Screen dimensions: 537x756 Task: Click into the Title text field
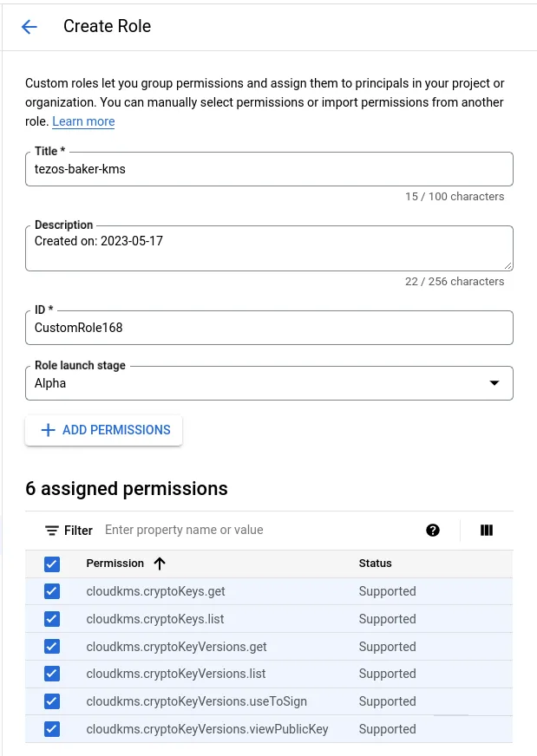(269, 170)
